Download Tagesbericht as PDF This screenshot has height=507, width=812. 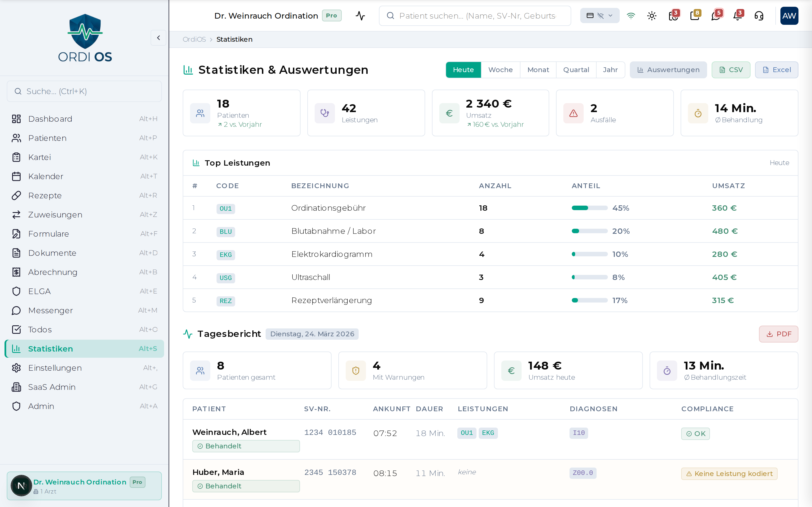[778, 334]
